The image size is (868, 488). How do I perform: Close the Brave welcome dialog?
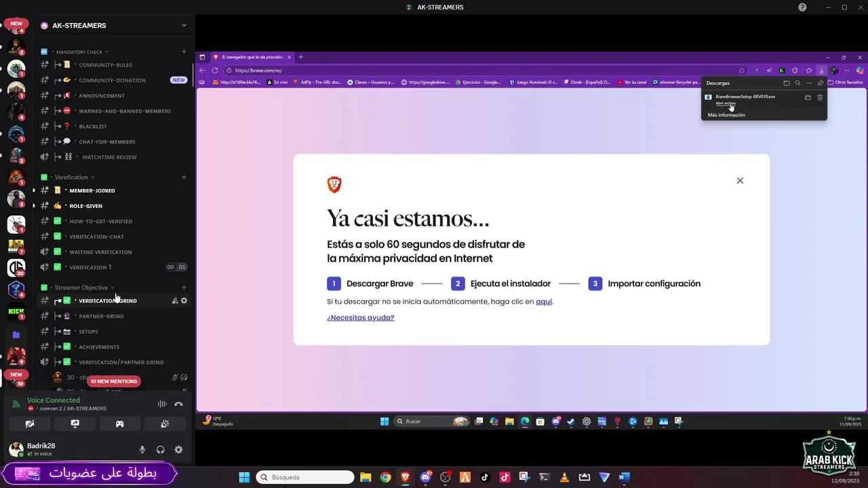click(x=740, y=180)
